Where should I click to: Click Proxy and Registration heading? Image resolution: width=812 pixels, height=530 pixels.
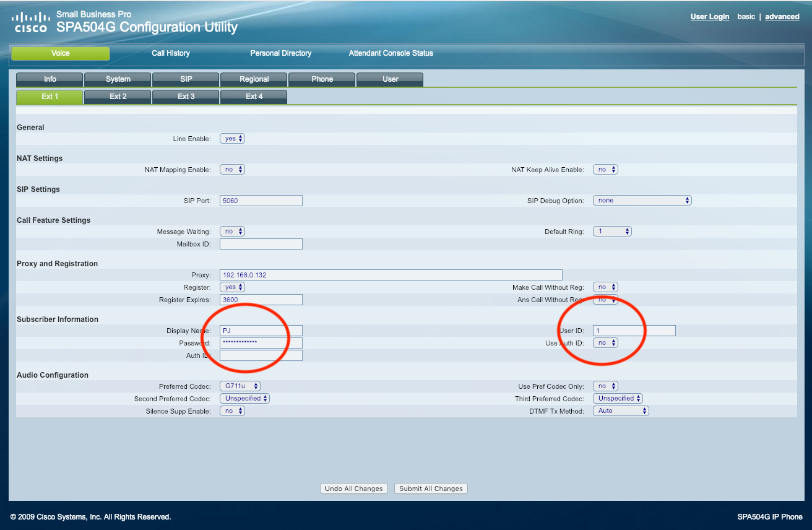pos(58,264)
